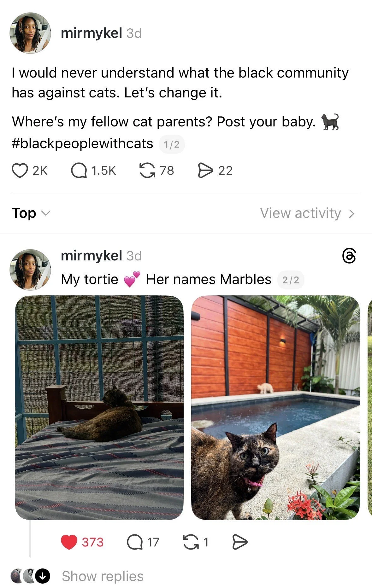Repost the main post showing 78
The width and height of the screenshot is (372, 588).
pyautogui.click(x=147, y=171)
